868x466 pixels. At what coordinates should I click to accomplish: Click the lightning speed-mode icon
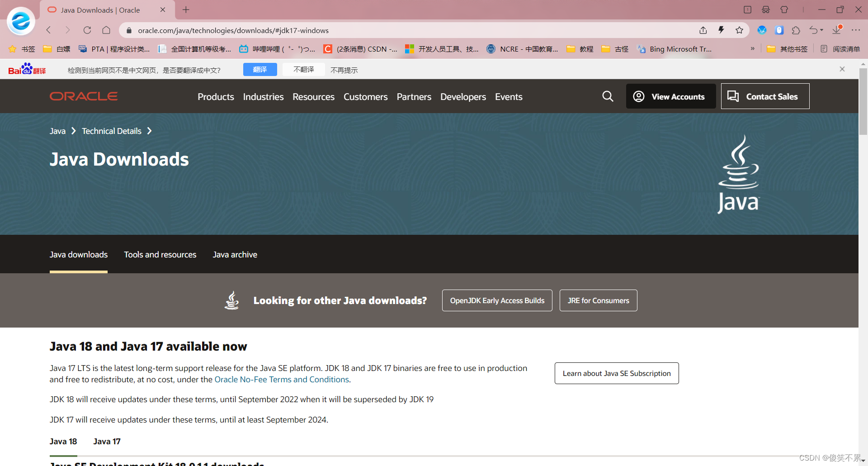721,30
